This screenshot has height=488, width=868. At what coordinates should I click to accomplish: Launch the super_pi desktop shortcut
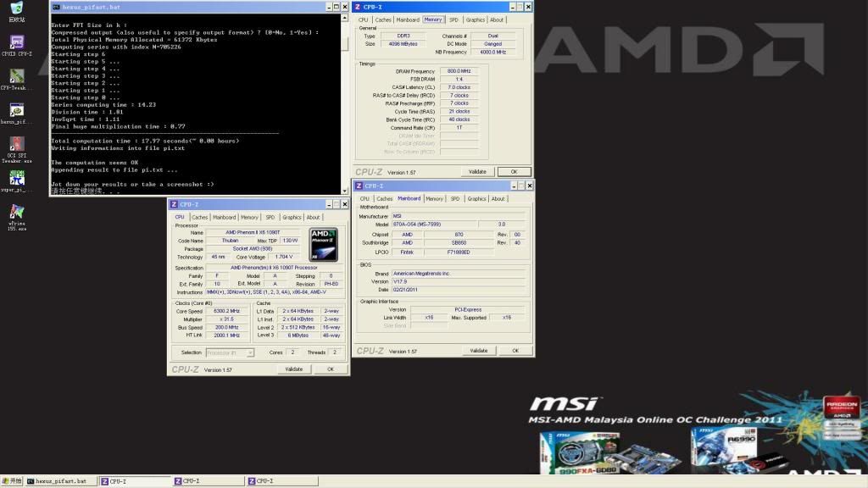tap(16, 179)
